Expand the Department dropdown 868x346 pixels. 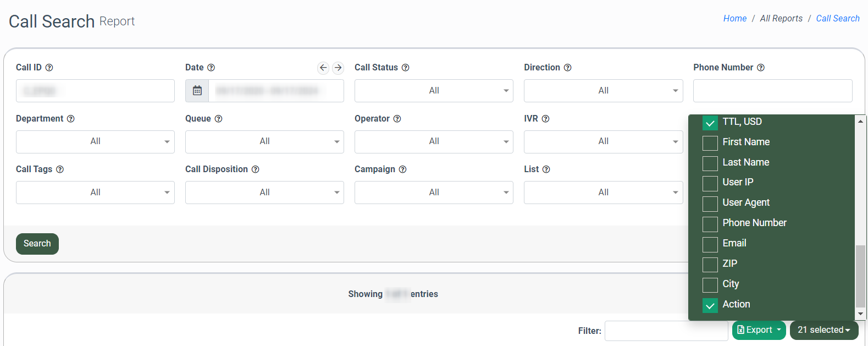(x=95, y=142)
